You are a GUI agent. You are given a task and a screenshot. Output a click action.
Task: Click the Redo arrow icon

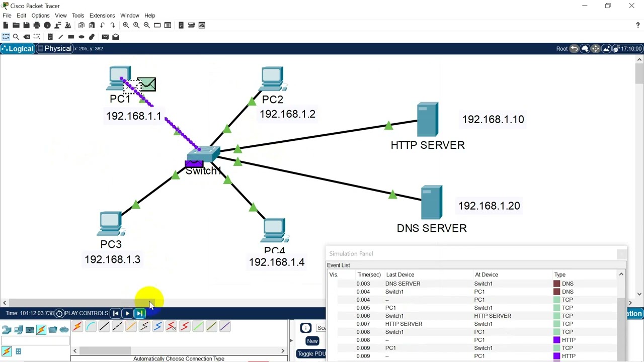(112, 25)
